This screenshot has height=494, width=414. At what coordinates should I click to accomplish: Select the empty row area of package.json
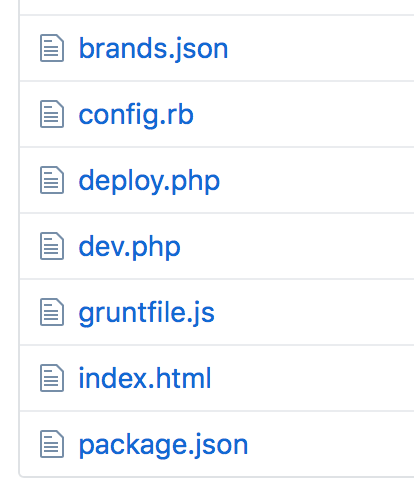click(333, 444)
